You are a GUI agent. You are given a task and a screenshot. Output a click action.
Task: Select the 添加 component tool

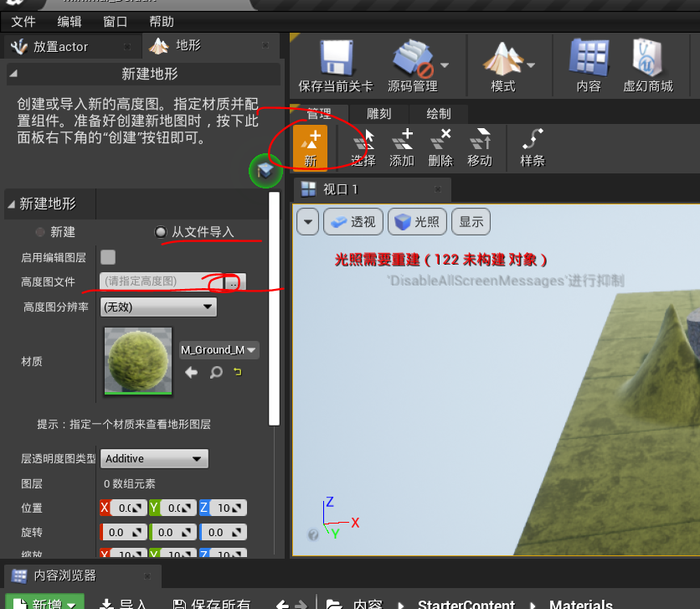(x=402, y=147)
